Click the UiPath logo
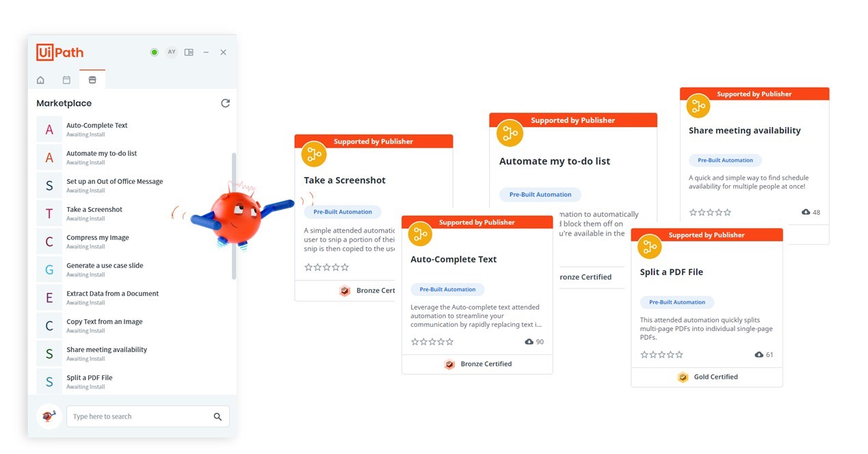 click(60, 52)
